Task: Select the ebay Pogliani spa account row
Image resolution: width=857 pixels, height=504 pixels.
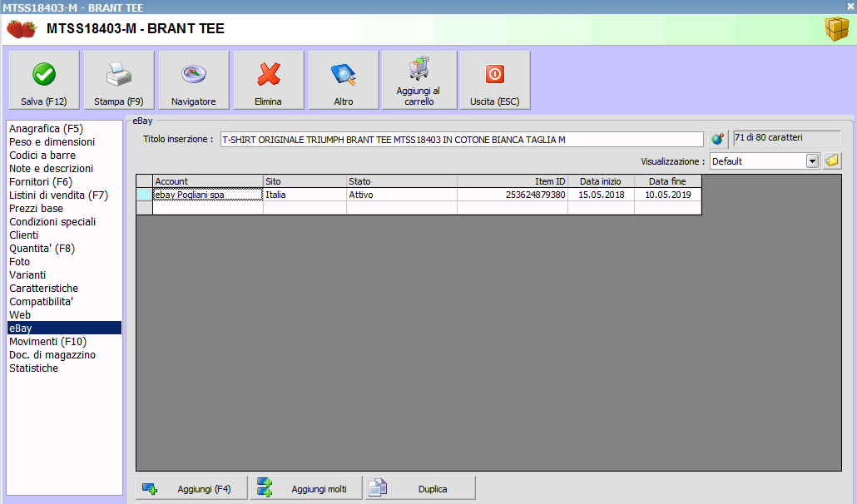Action: coord(207,195)
